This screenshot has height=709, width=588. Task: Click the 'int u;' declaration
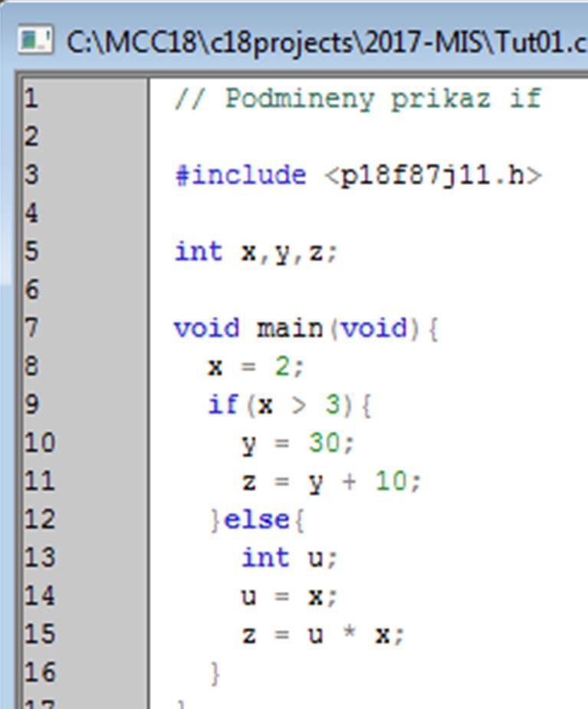[x=290, y=557]
